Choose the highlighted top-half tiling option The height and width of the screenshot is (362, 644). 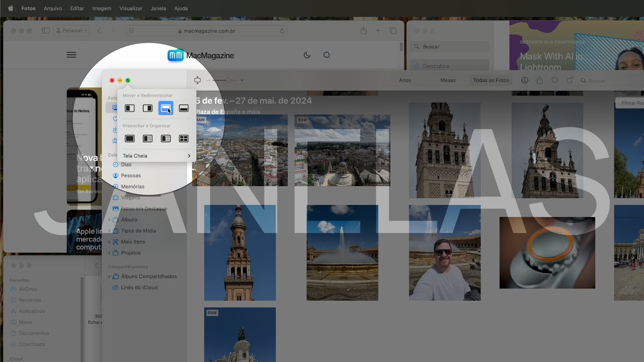point(166,108)
